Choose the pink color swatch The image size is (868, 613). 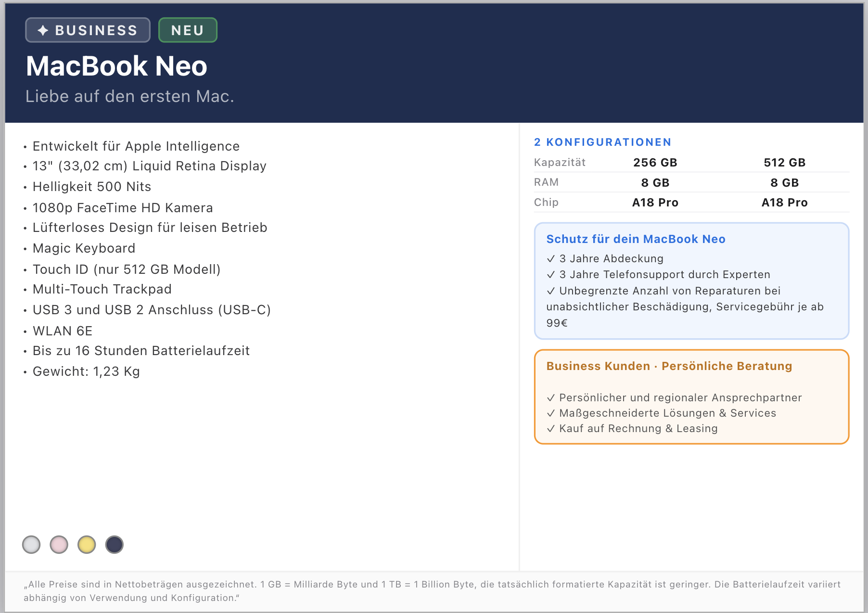59,545
